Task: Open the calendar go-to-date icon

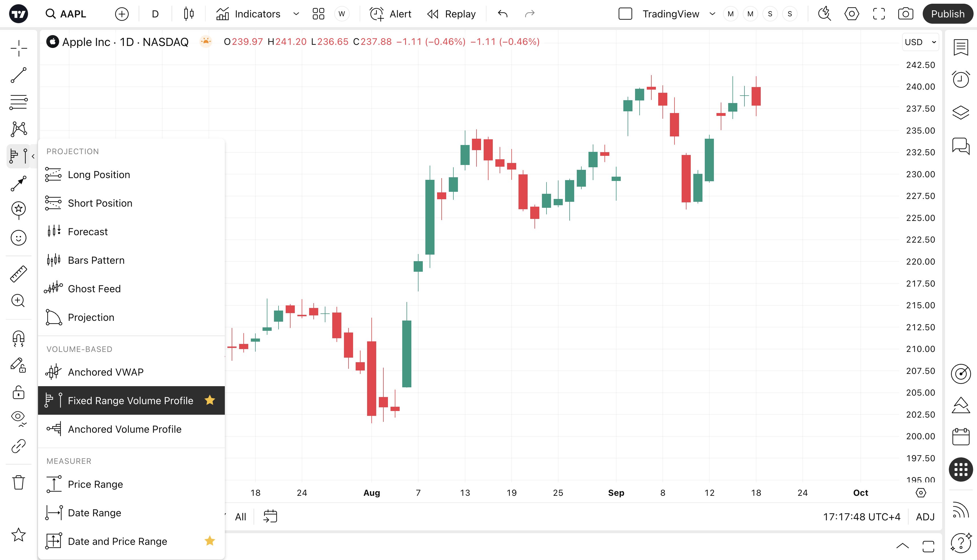Action: pyautogui.click(x=270, y=516)
